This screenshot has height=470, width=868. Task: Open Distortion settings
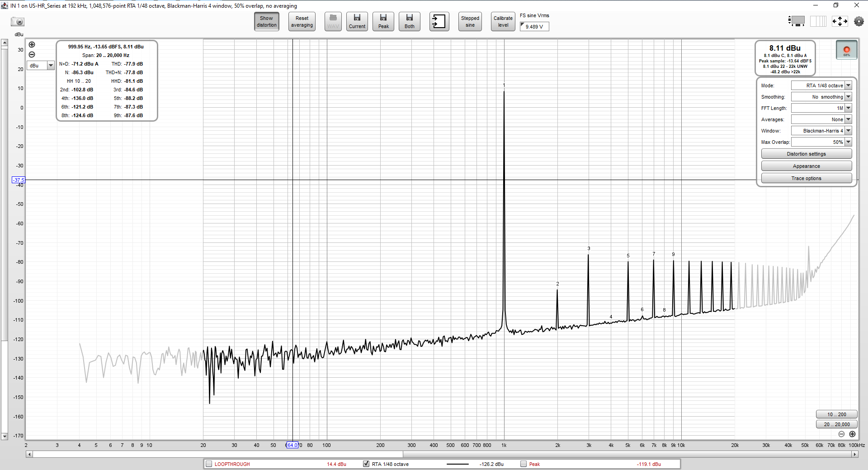[807, 154]
